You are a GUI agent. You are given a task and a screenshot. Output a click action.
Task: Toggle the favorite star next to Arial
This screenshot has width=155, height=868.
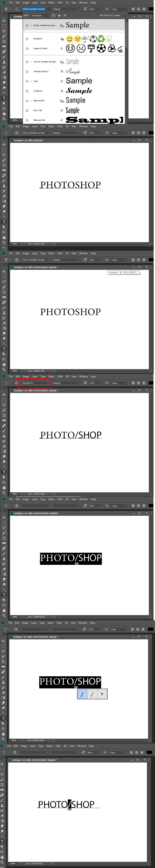coord(27,81)
